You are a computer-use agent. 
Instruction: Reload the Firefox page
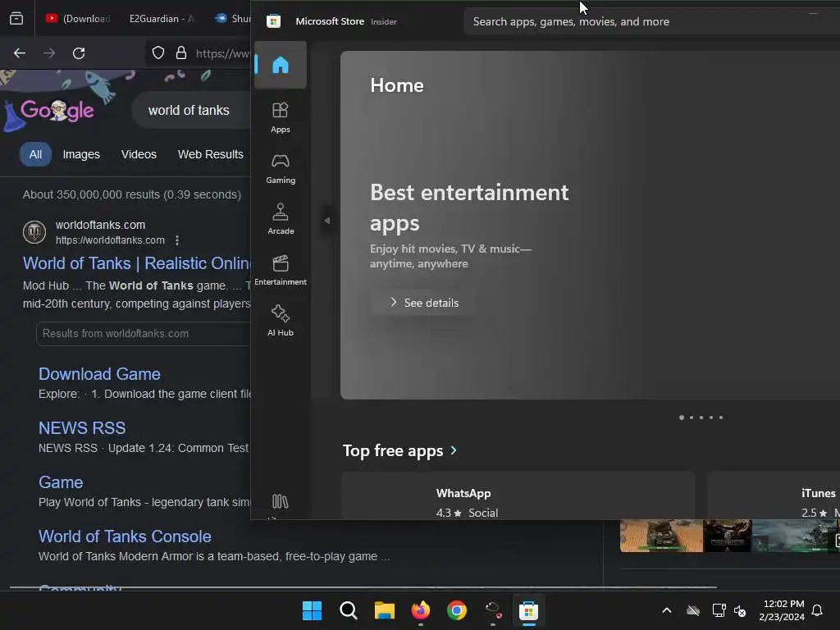click(79, 53)
